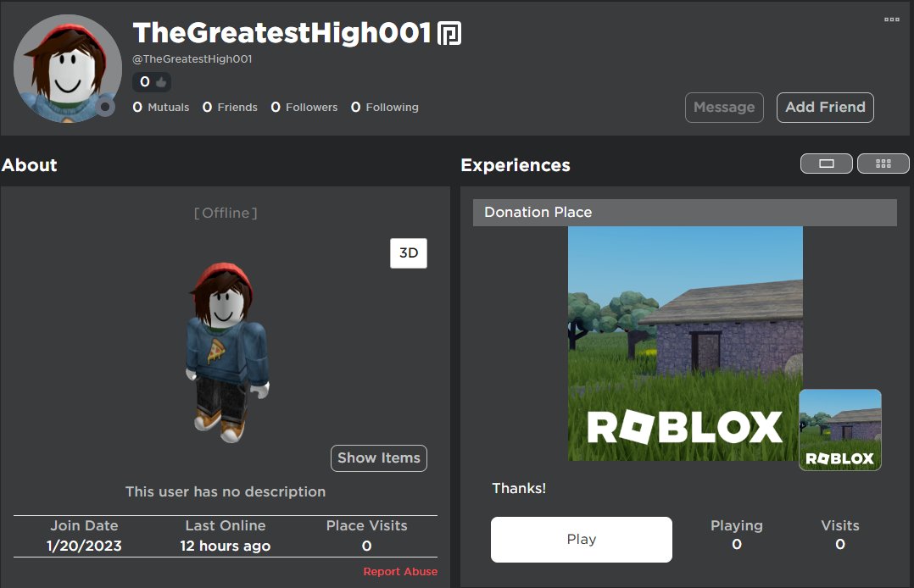Viewport: 914px width, 588px height.
Task: Click the [Offline] status text
Action: 226,214
